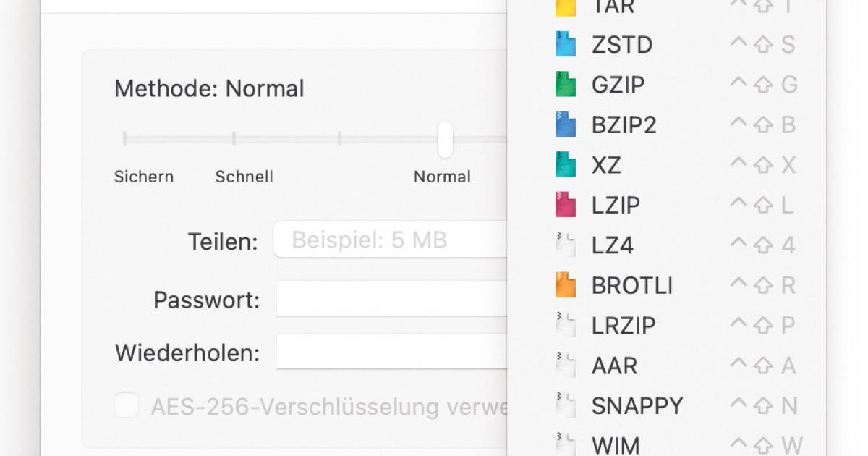This screenshot has width=868, height=456.
Task: Click the Wiederholen password field
Action: tap(391, 352)
